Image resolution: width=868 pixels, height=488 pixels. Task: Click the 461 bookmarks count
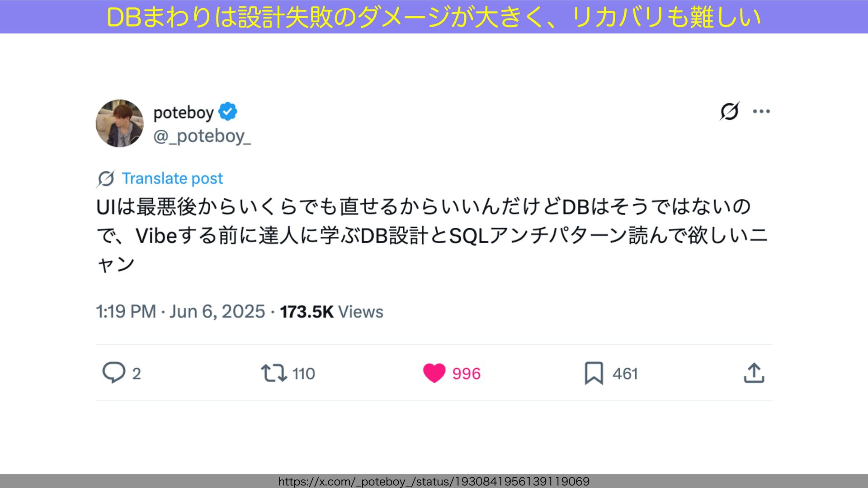625,374
